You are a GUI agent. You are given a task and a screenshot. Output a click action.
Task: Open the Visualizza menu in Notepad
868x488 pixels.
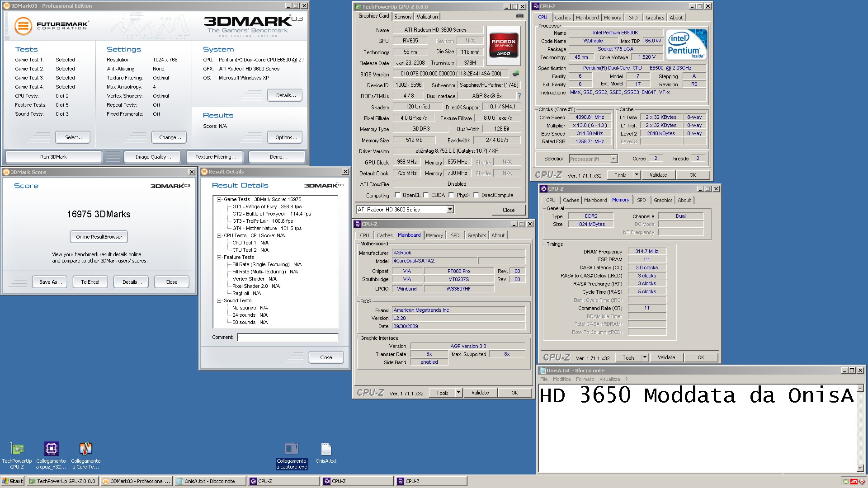tap(609, 380)
